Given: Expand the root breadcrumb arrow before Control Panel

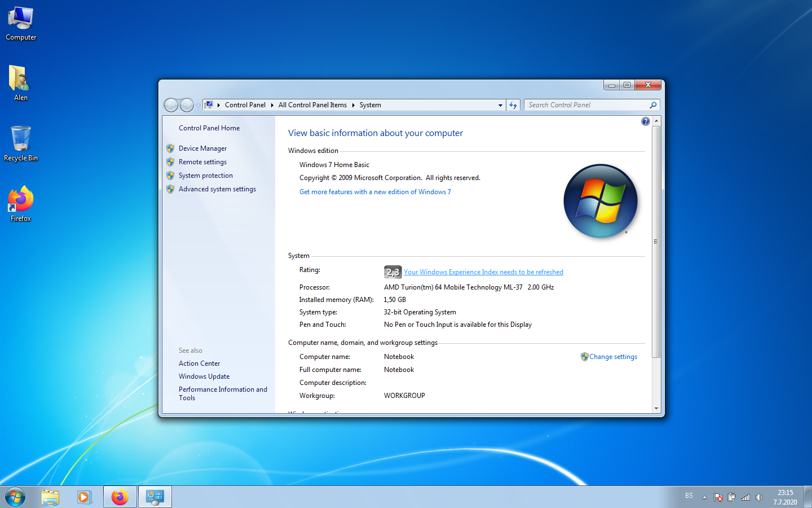Looking at the screenshot, I should click(218, 105).
